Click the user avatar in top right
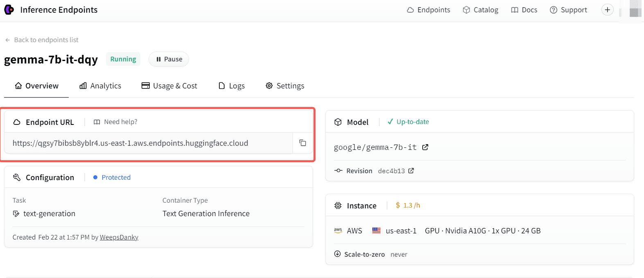644x278 pixels. click(635, 10)
